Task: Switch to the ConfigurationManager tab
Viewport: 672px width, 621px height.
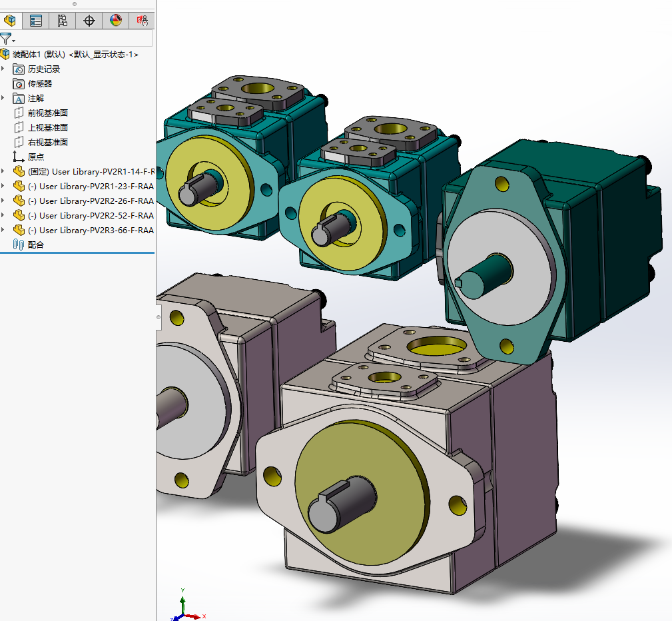Action: click(x=63, y=20)
